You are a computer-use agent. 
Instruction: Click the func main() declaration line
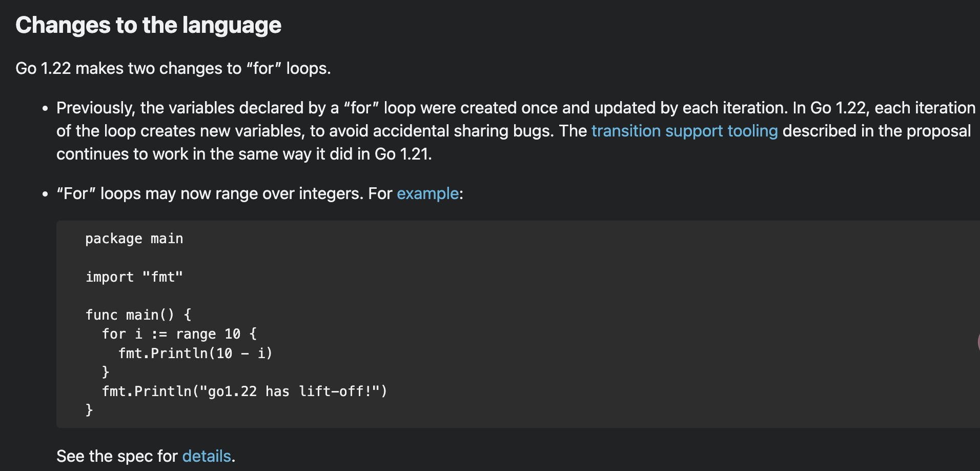click(138, 315)
